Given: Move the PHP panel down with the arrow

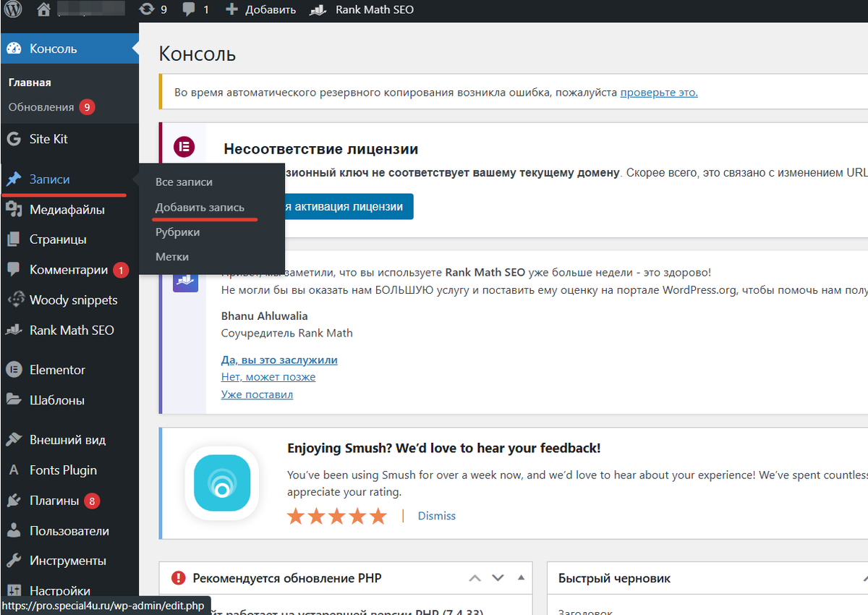Looking at the screenshot, I should tap(498, 577).
